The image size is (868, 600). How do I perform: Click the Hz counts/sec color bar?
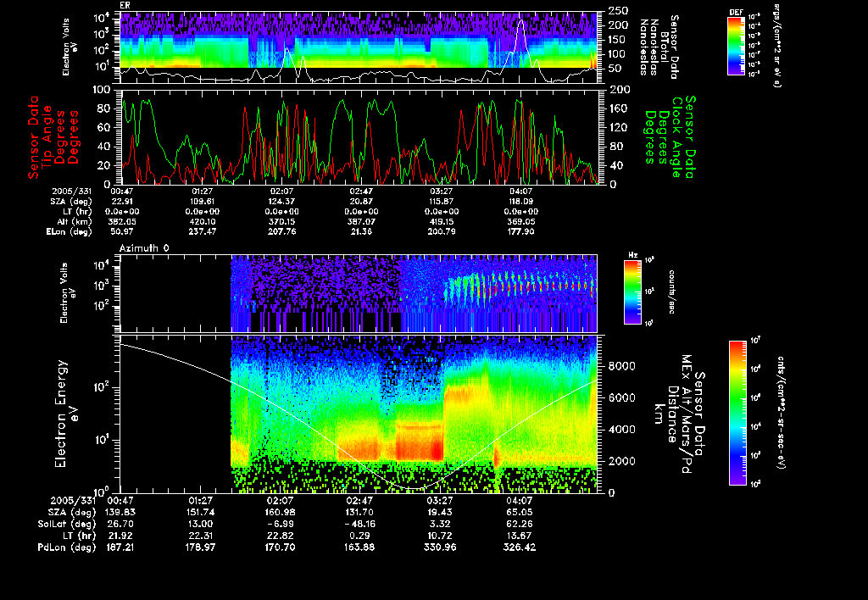tap(632, 292)
